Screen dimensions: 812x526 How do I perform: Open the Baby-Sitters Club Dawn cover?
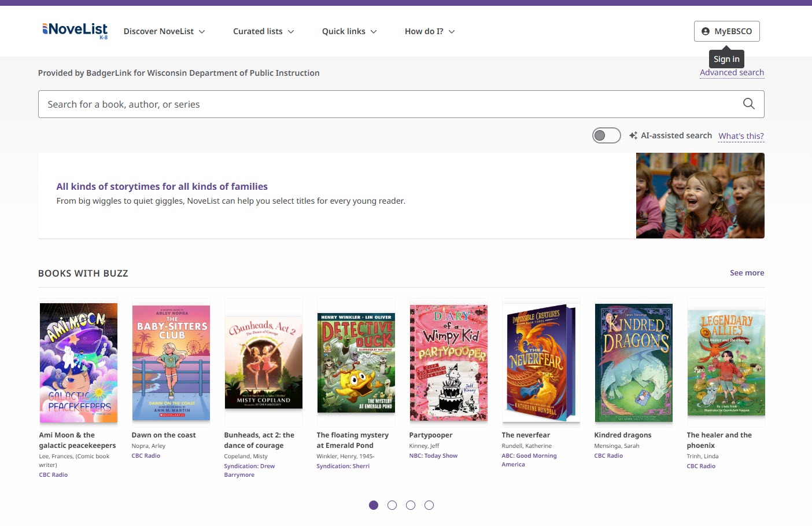click(x=171, y=363)
